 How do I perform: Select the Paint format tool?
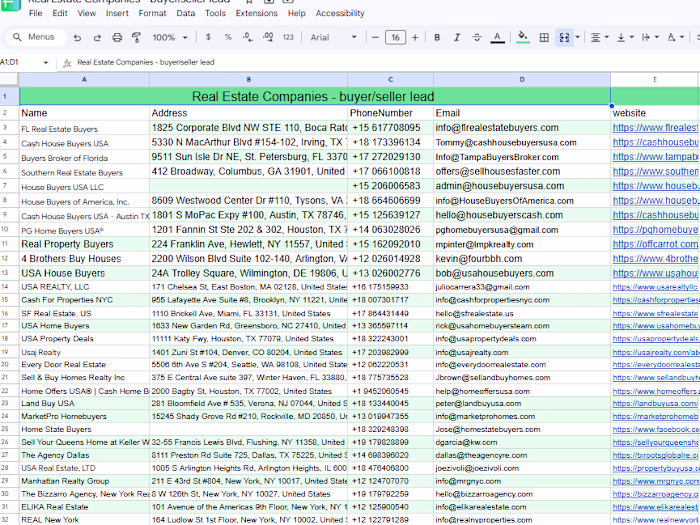coord(137,38)
